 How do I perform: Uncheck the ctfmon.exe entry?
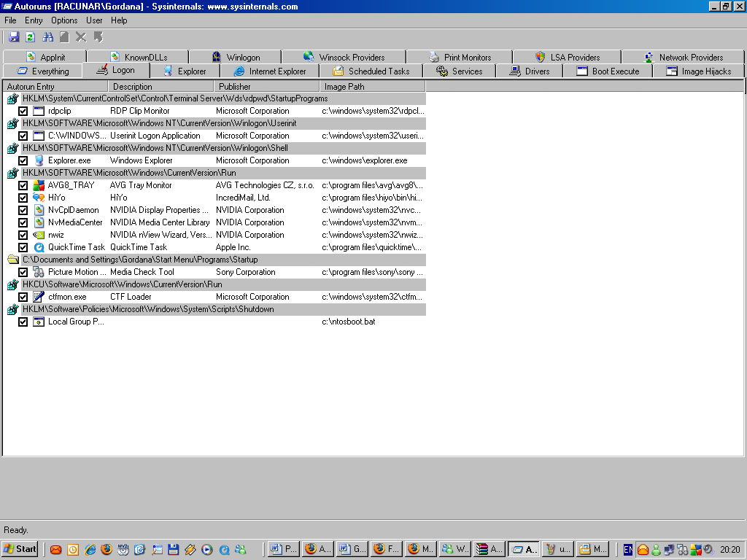(x=23, y=297)
